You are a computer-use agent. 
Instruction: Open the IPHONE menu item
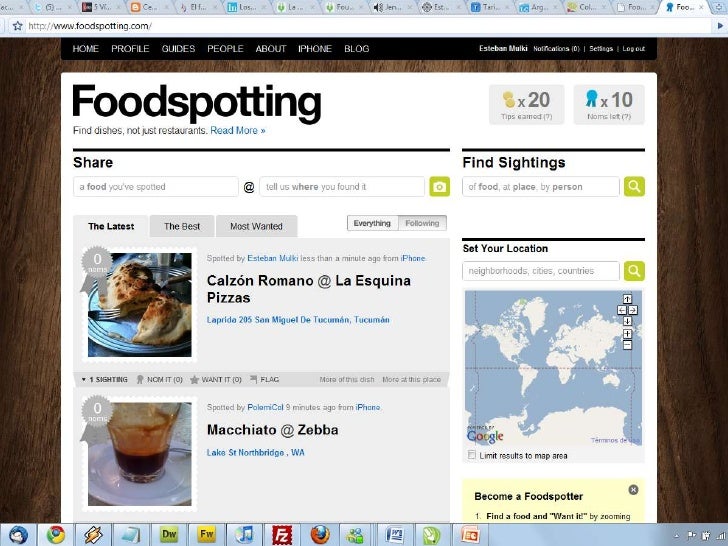315,49
